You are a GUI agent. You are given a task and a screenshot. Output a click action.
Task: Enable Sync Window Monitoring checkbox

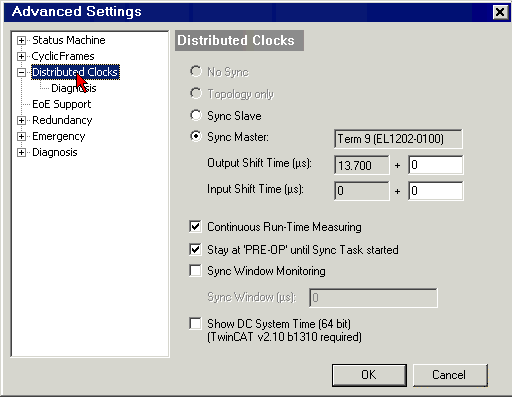coord(195,271)
